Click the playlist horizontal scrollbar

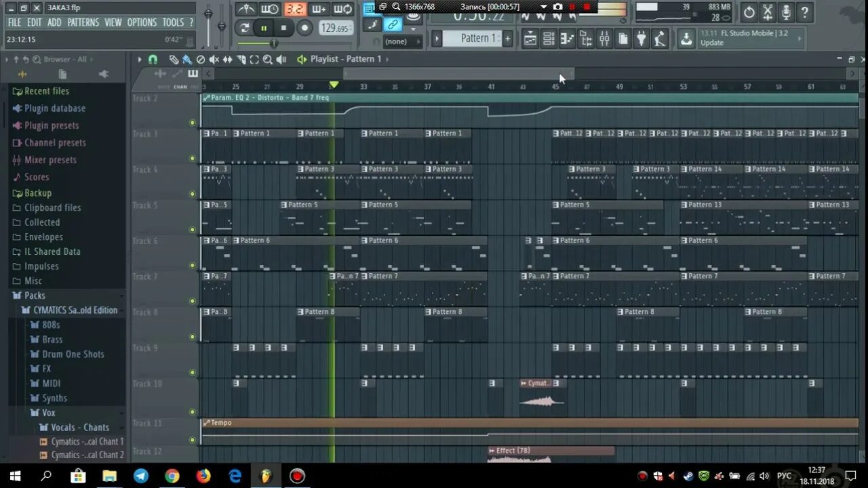458,74
